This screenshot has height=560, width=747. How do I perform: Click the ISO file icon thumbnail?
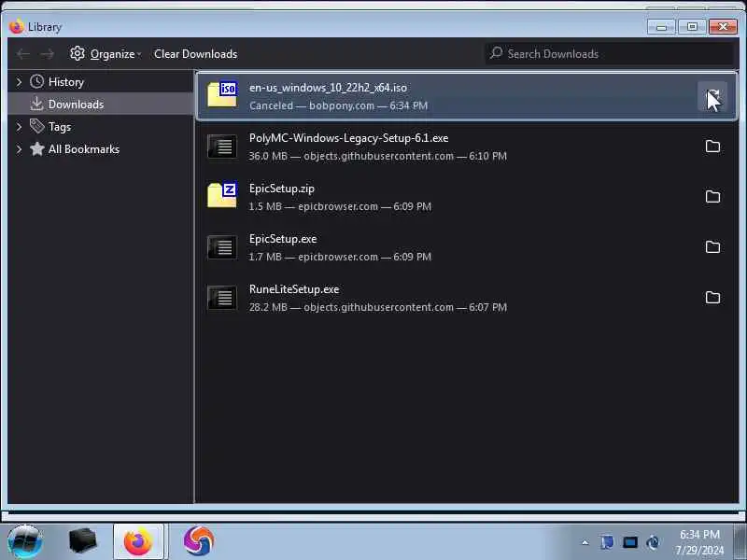point(222,94)
